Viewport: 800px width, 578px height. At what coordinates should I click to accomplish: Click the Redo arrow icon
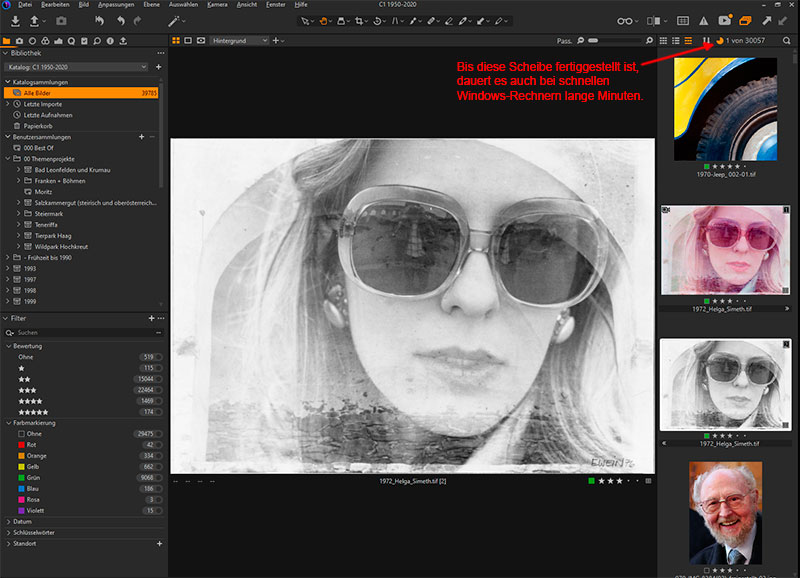pos(137,21)
